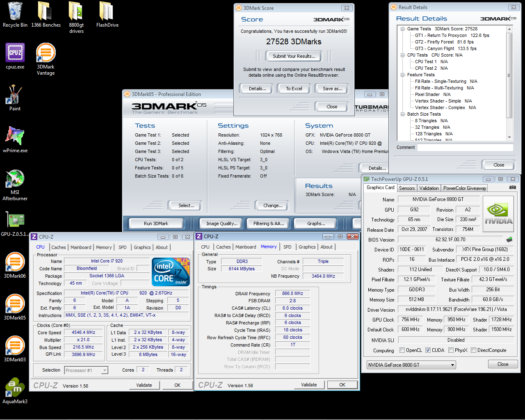The image size is (525, 420).
Task: Click the BIOS save chip icon in GPU-Z
Action: tap(509, 239)
